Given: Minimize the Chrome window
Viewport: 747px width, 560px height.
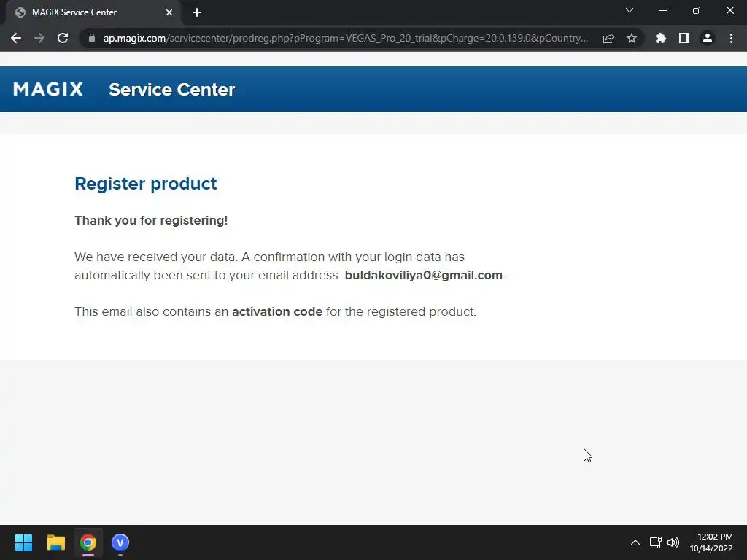Looking at the screenshot, I should 662,10.
